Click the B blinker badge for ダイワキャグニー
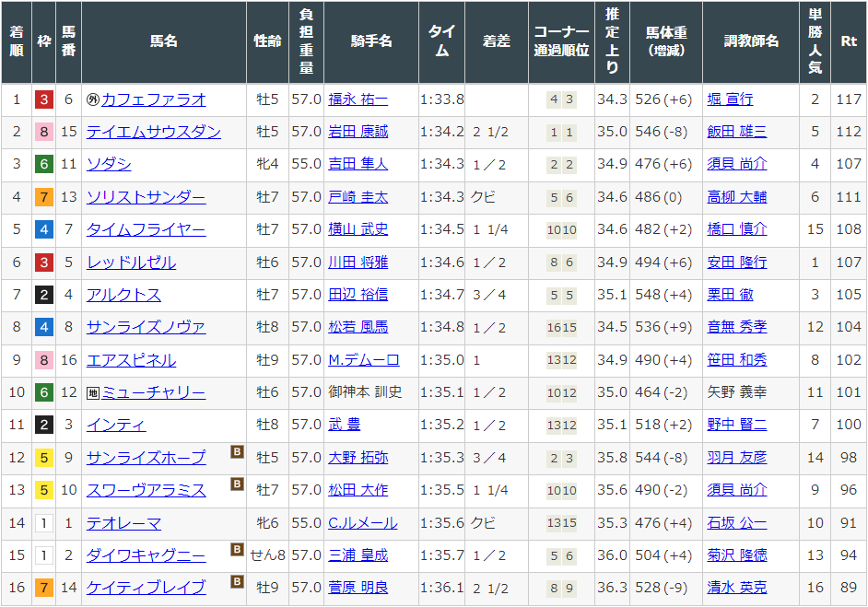This screenshot has width=868, height=607. tap(237, 550)
